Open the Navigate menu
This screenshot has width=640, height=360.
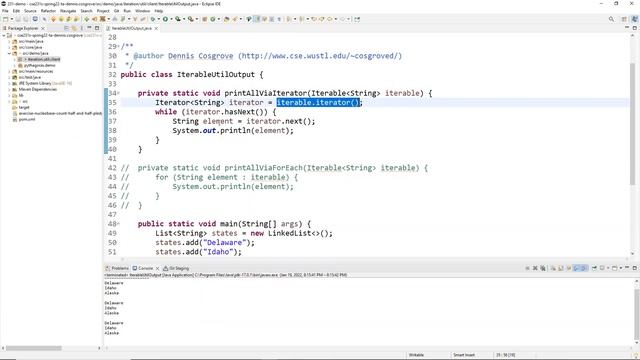click(68, 11)
